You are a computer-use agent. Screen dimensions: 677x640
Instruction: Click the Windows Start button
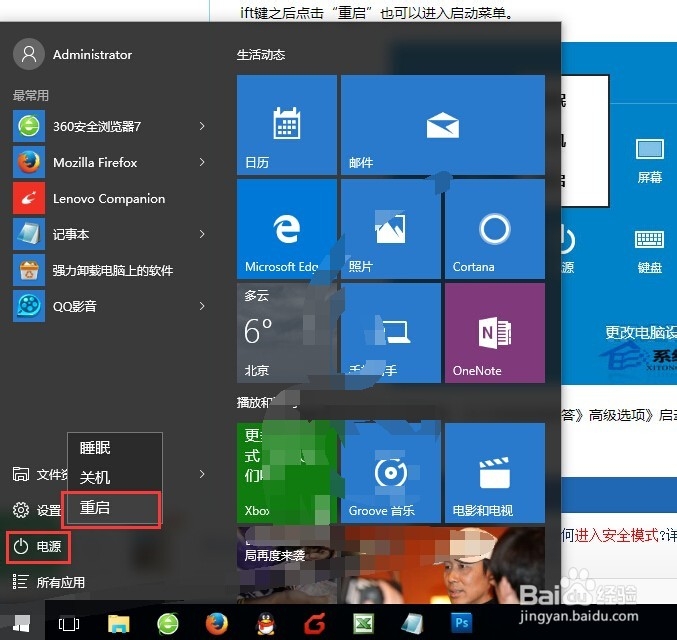click(x=22, y=622)
